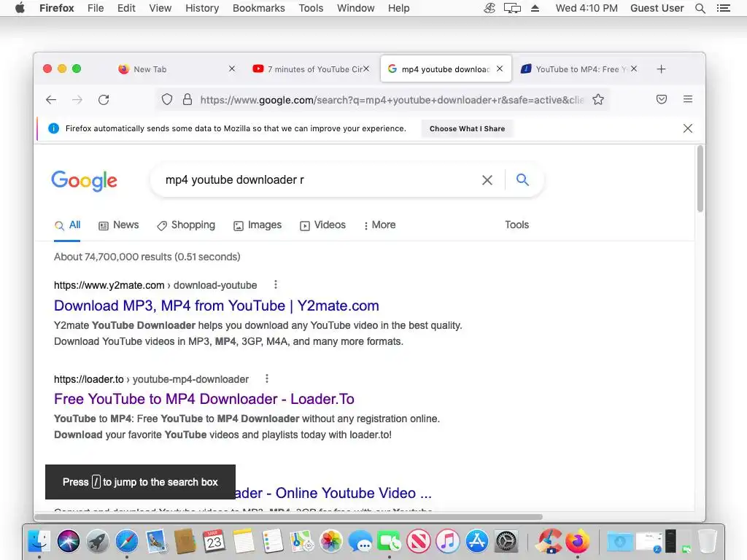Switch to the New Tab tab
This screenshot has height=560, width=747.
pyautogui.click(x=177, y=69)
